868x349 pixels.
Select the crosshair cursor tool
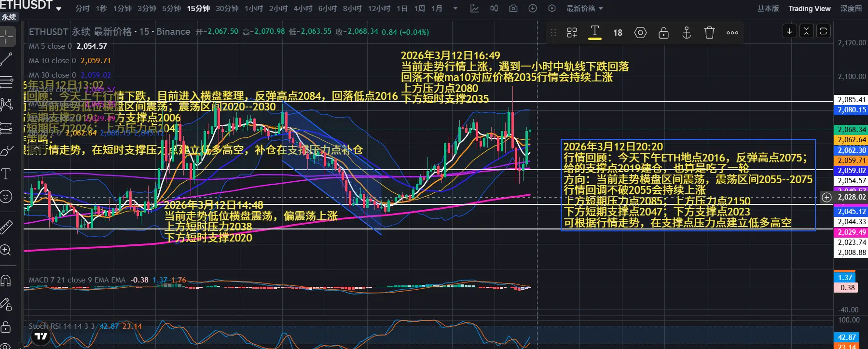(7, 36)
